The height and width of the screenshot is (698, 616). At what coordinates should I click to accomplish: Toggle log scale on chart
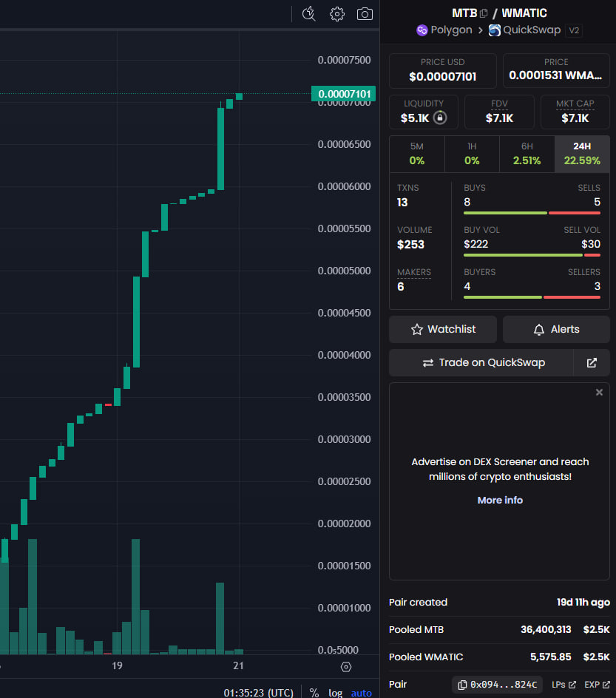click(x=335, y=693)
